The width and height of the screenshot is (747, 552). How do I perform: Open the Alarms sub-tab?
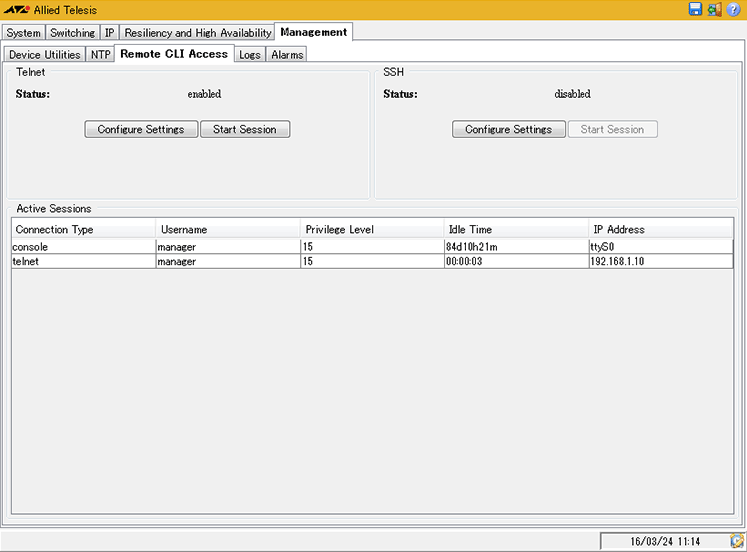[x=287, y=55]
